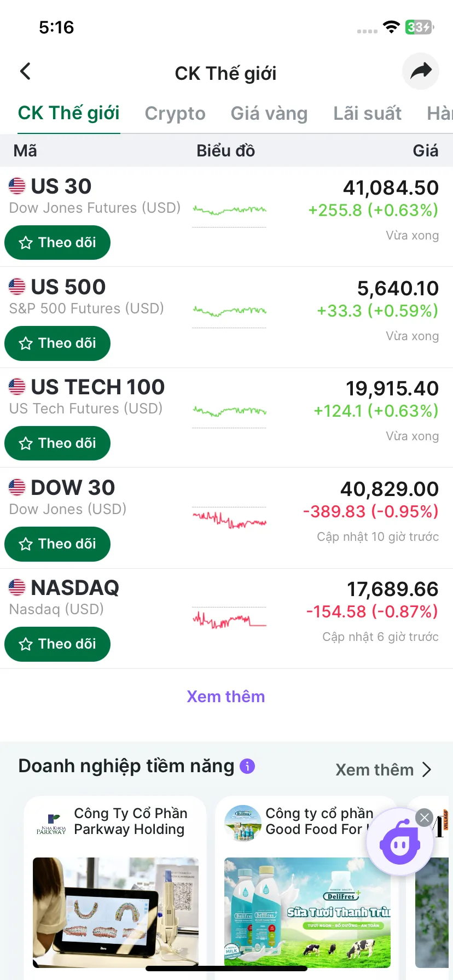Image resolution: width=453 pixels, height=980 pixels.
Task: Toggle Theo dõi for US 500
Action: pyautogui.click(x=57, y=343)
